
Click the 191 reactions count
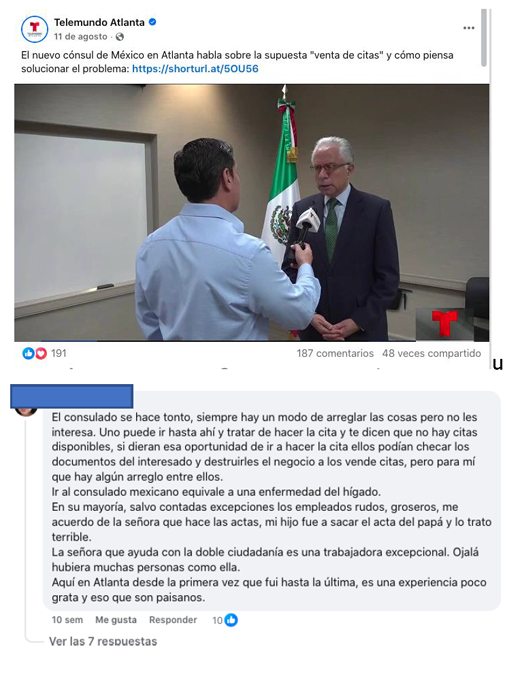point(59,354)
